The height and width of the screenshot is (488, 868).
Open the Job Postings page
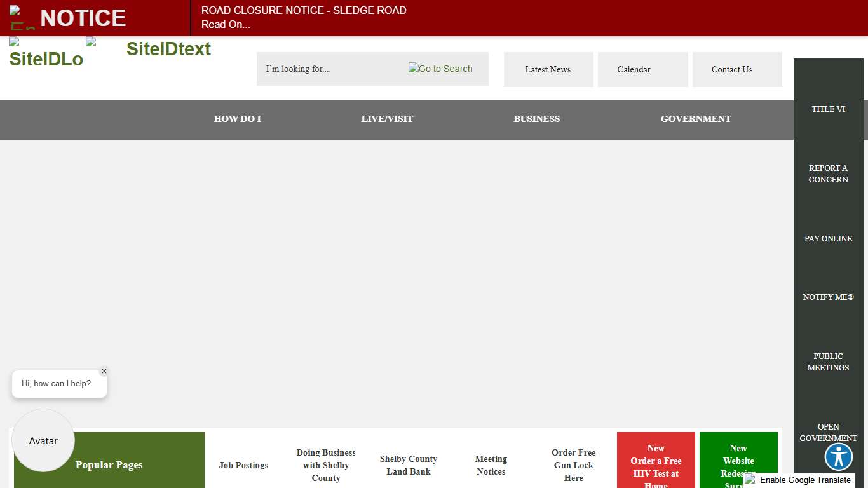point(243,465)
